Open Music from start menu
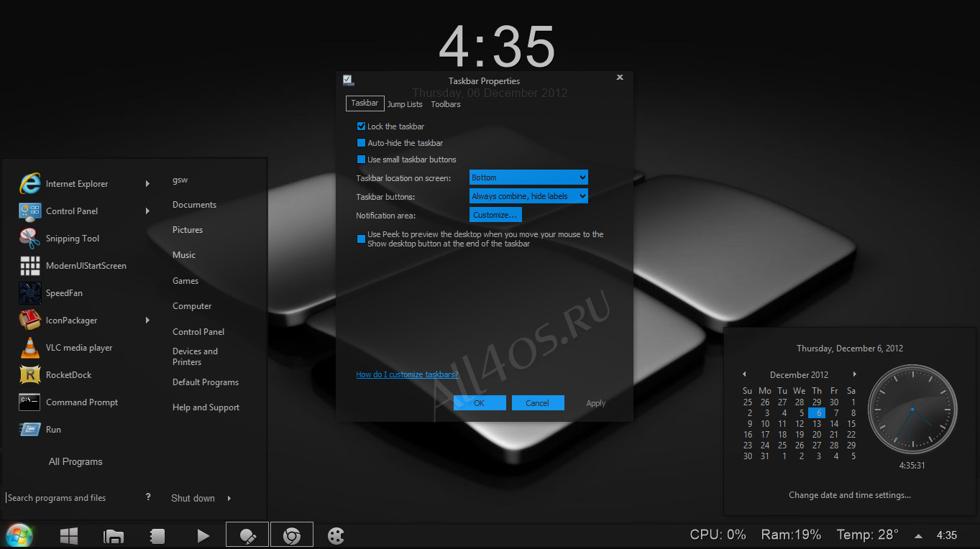This screenshot has height=549, width=980. 184,255
